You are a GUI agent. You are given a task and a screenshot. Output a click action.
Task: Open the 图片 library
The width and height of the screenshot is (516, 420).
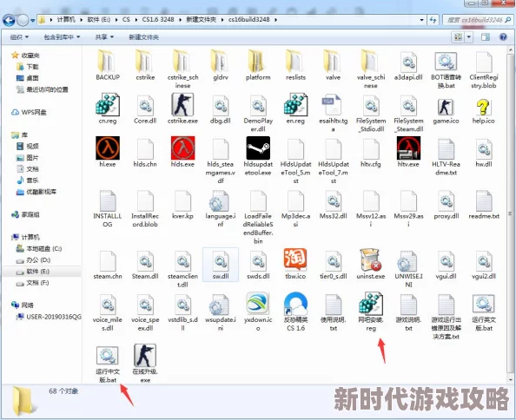[28, 157]
